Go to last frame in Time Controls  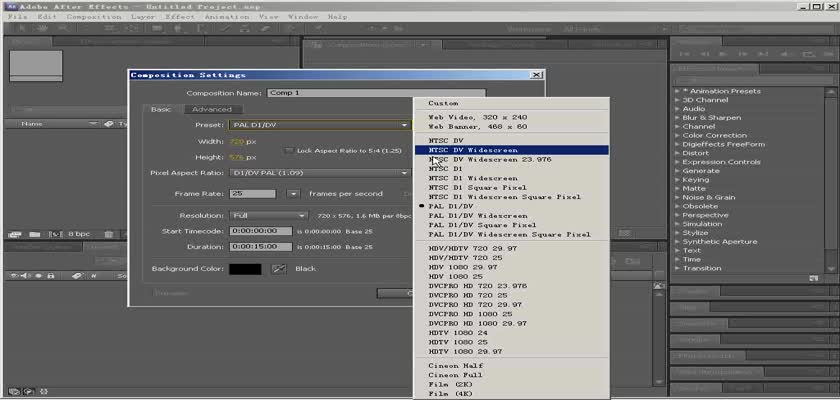[x=763, y=54]
